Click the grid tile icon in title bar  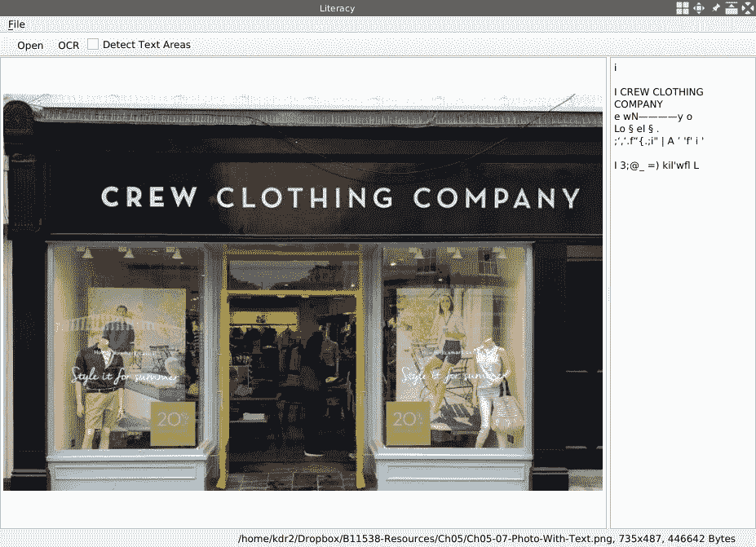[x=683, y=8]
